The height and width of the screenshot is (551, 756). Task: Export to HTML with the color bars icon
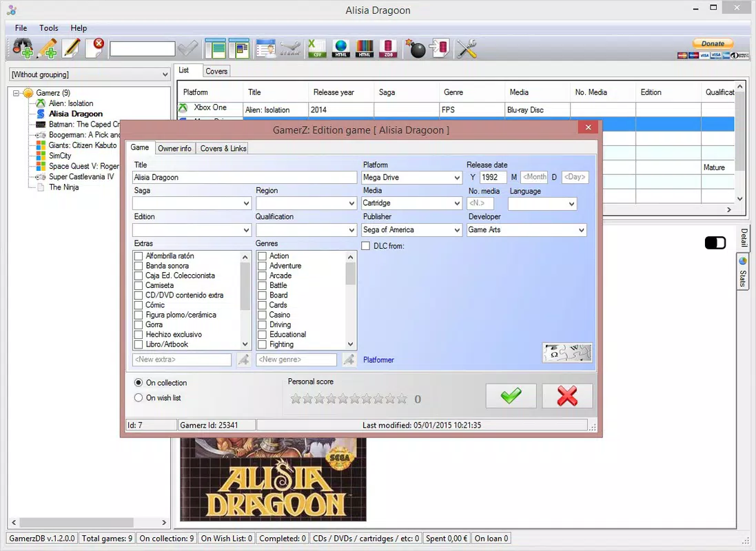365,48
